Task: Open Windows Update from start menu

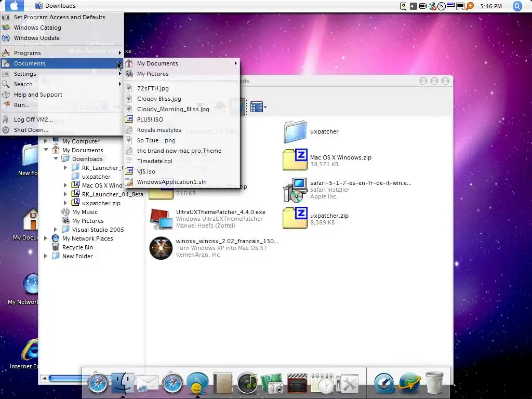Action: [x=62, y=38]
